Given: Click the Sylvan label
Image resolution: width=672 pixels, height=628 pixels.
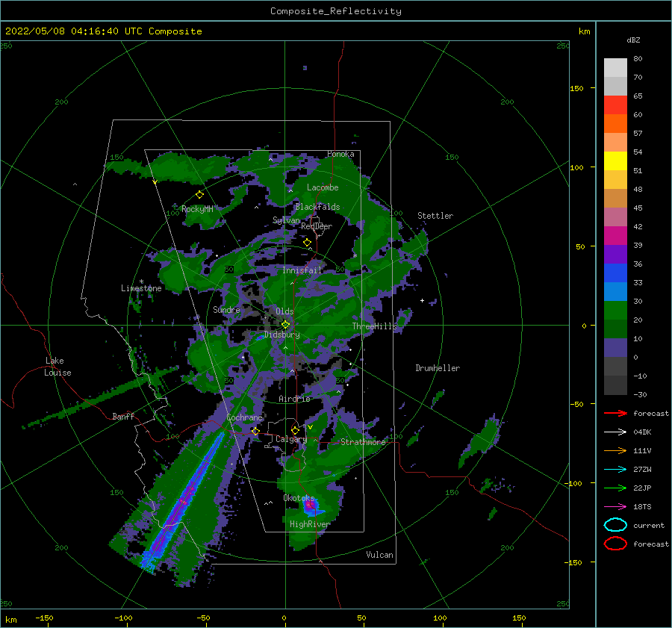Looking at the screenshot, I should [286, 220].
